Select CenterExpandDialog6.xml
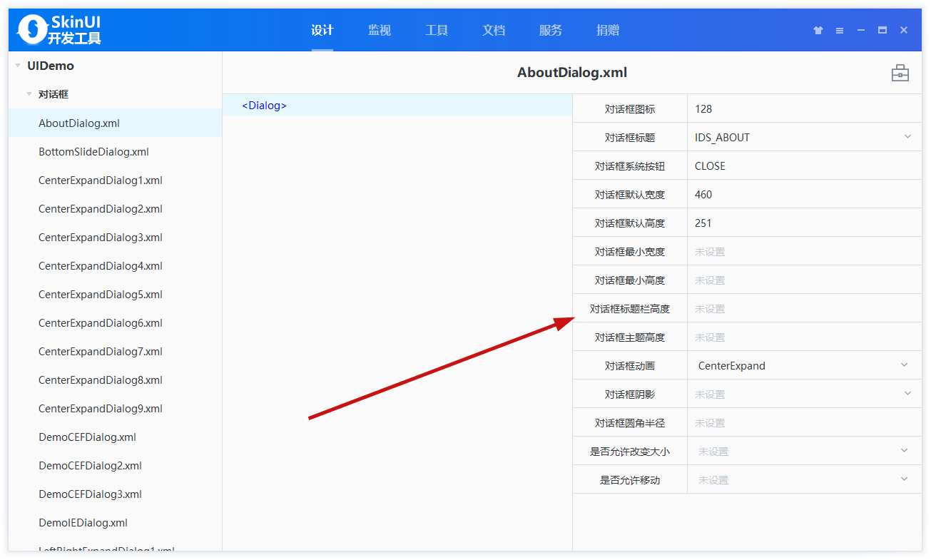Viewport: 931px width, 560px height. pos(116,322)
